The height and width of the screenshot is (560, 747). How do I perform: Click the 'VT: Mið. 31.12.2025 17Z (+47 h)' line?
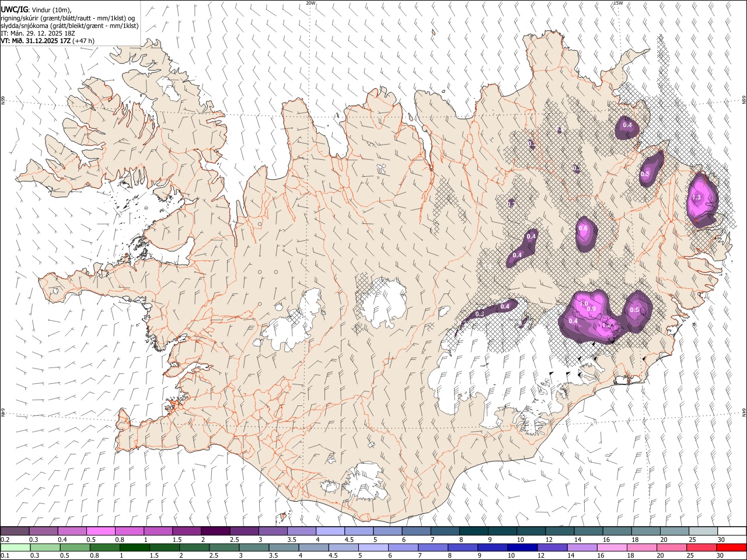[x=47, y=41]
